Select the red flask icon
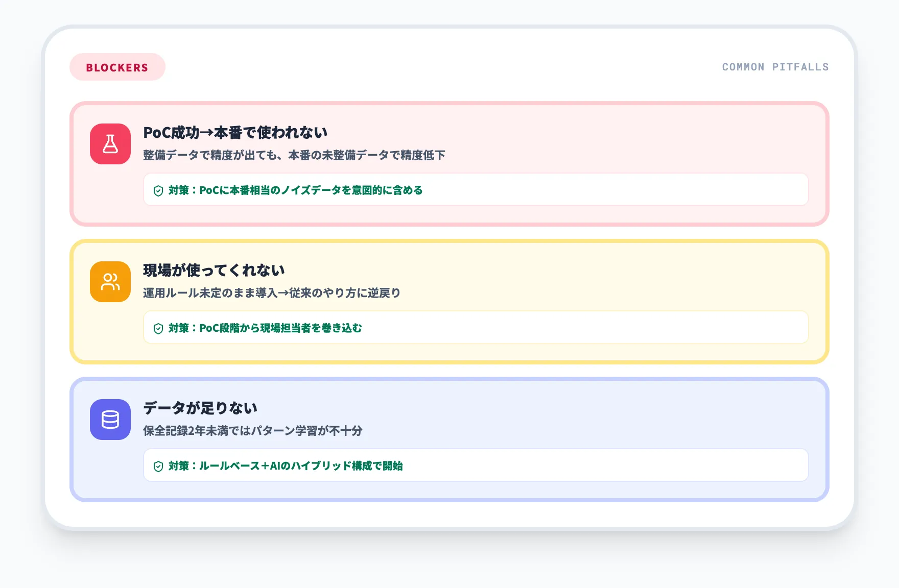The height and width of the screenshot is (588, 899). pos(110,144)
